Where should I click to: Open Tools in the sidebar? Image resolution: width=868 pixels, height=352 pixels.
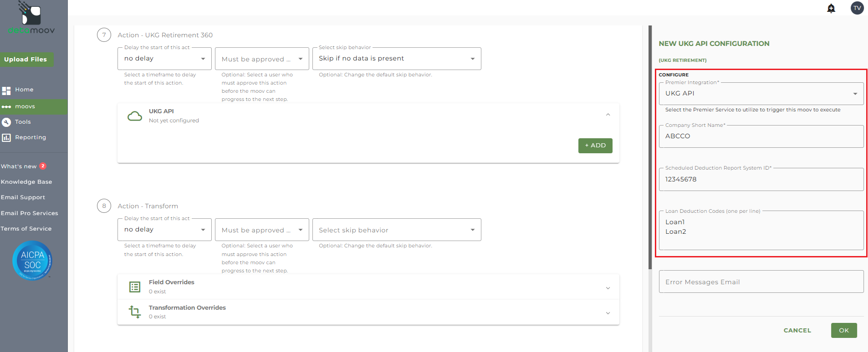click(x=23, y=122)
